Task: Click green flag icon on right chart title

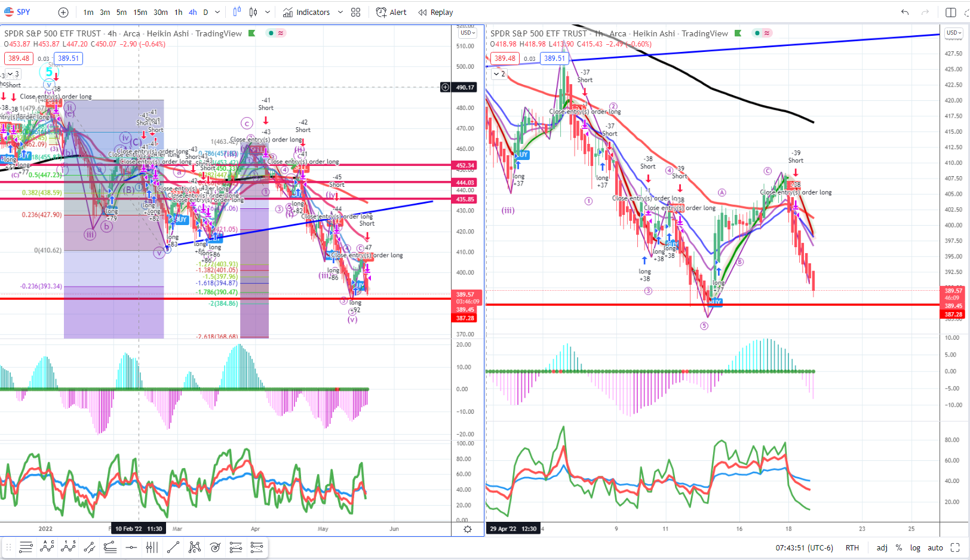Action: point(738,33)
